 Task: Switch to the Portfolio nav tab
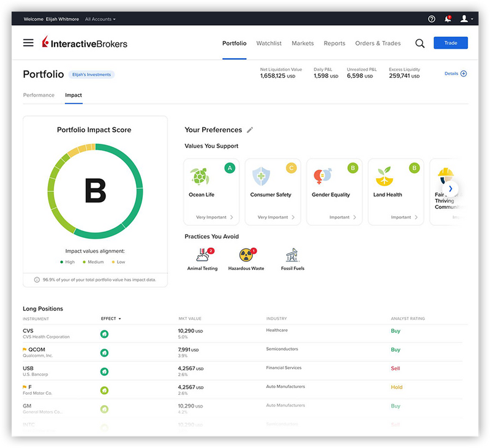(x=235, y=43)
